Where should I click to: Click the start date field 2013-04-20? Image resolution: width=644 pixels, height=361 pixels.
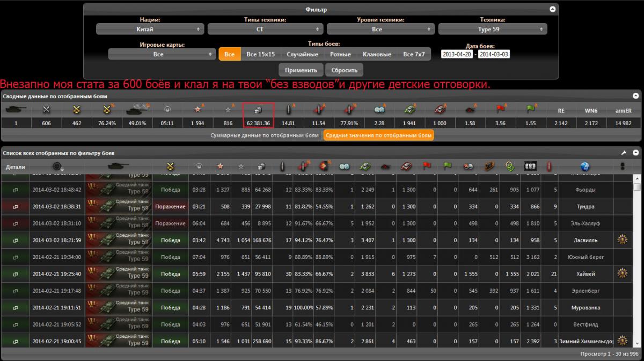[x=457, y=54]
